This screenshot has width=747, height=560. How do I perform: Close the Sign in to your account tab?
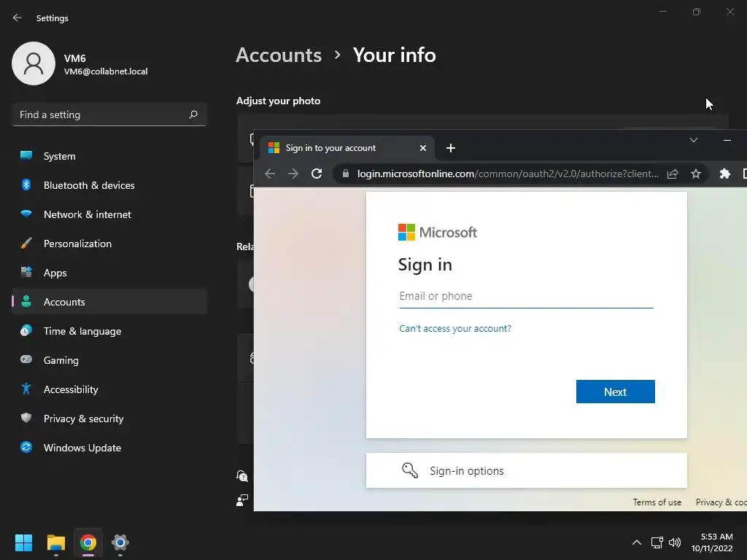point(422,148)
